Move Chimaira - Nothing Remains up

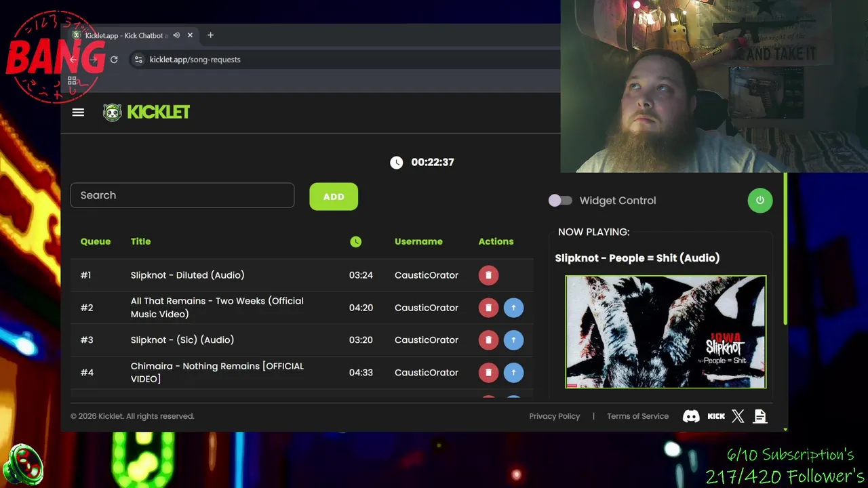click(x=513, y=373)
